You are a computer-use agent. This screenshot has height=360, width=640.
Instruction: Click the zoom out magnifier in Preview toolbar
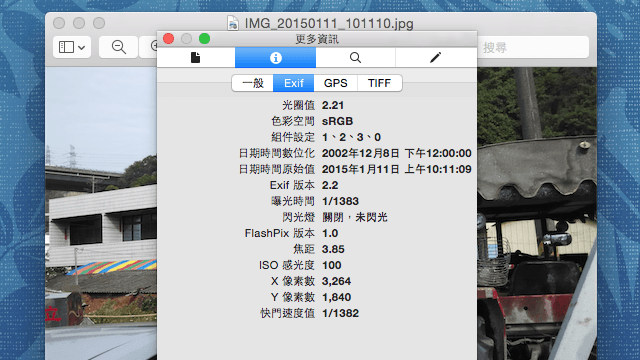point(118,47)
